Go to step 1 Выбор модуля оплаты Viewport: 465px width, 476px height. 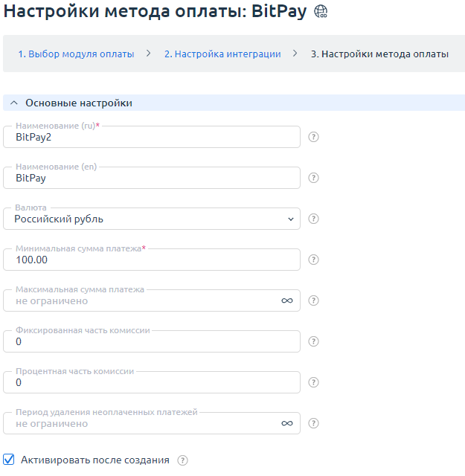[76, 54]
